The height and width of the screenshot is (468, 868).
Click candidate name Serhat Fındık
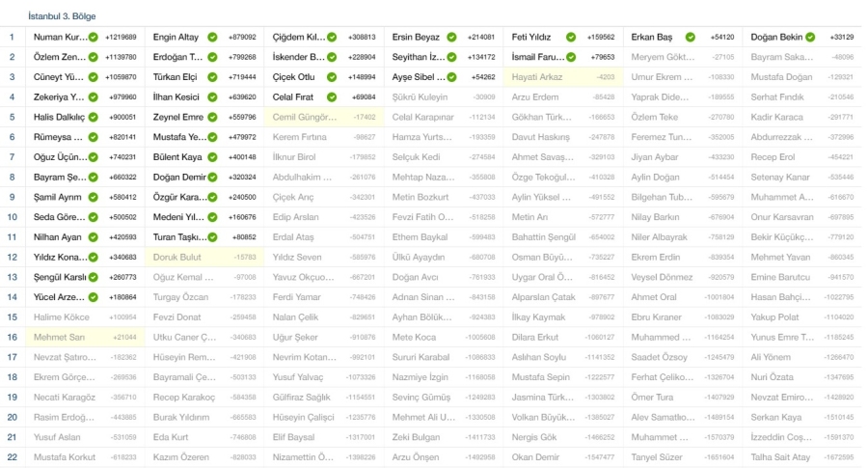[777, 96]
